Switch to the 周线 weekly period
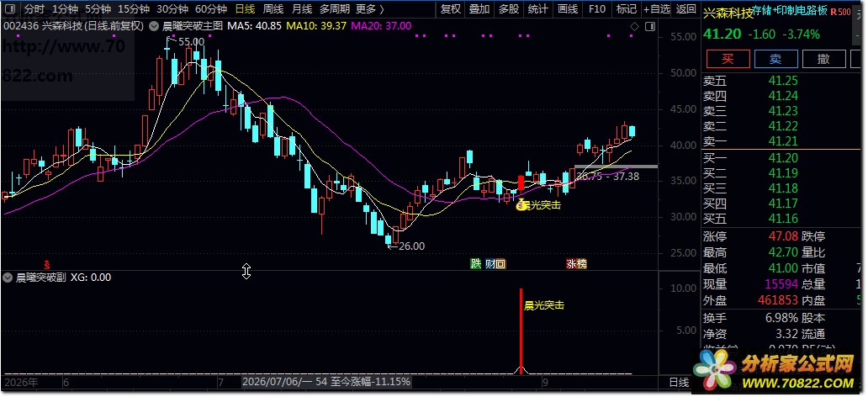Image resolution: width=868 pixels, height=397 pixels. (x=273, y=9)
